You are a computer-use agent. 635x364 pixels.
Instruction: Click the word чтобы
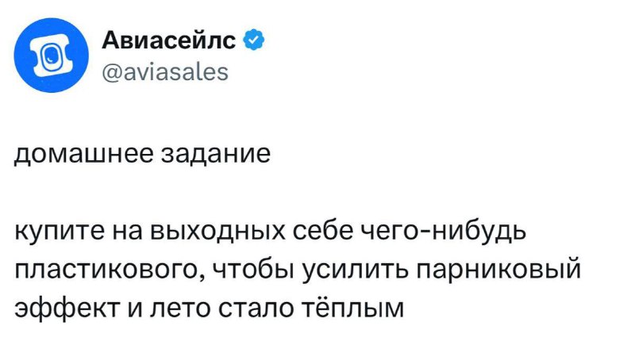(255, 270)
